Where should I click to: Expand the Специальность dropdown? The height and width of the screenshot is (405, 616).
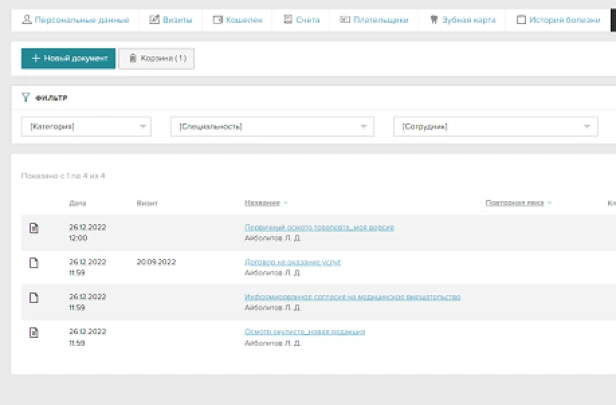click(x=272, y=127)
